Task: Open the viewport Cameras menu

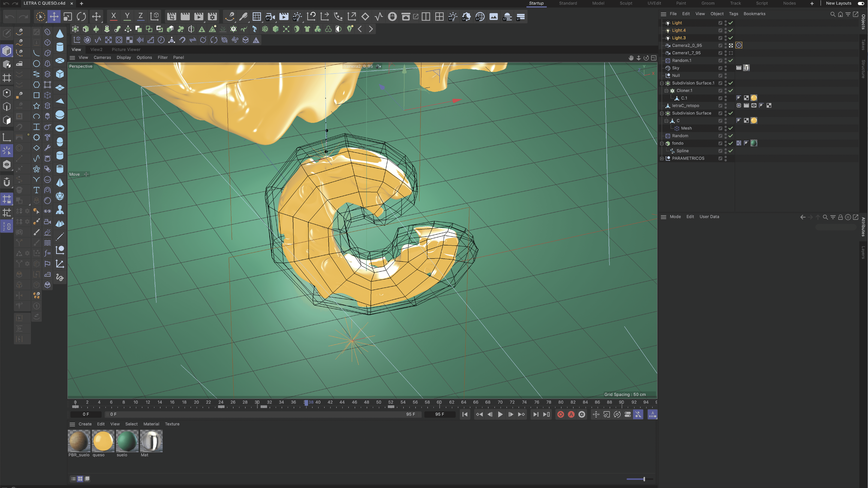Action: (x=102, y=58)
